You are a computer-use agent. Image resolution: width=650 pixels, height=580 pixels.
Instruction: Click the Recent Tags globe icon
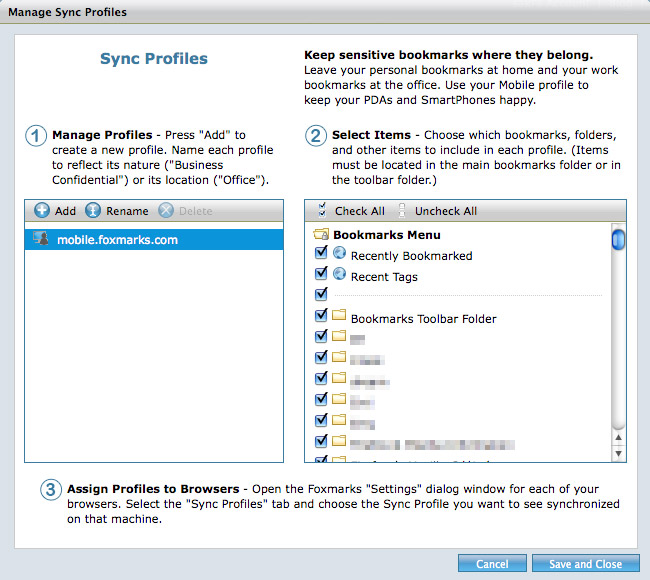340,273
